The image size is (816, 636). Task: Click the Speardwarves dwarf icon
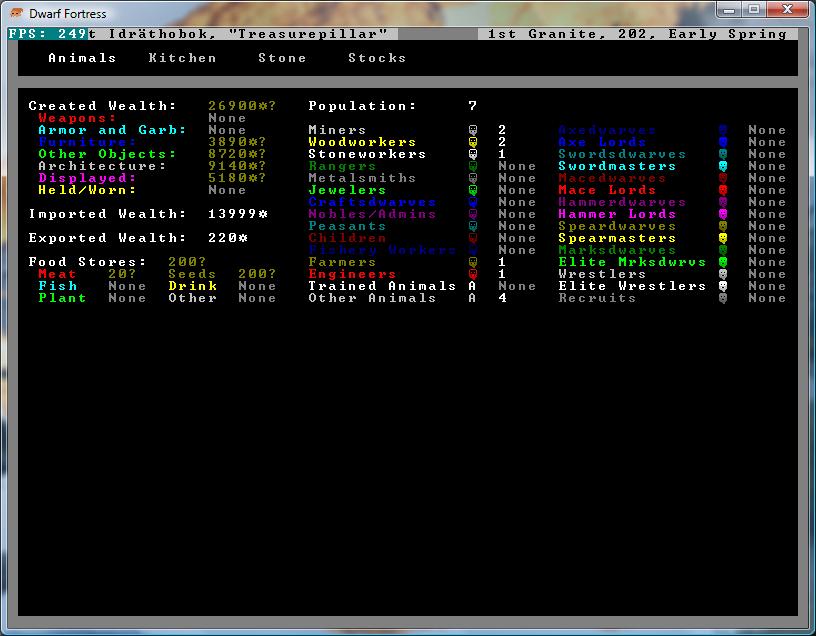[x=723, y=226]
